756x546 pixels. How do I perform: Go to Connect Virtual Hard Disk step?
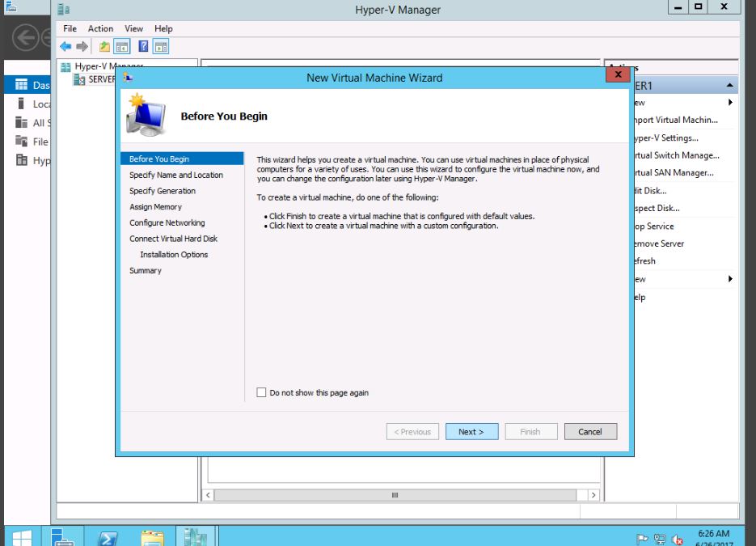173,239
